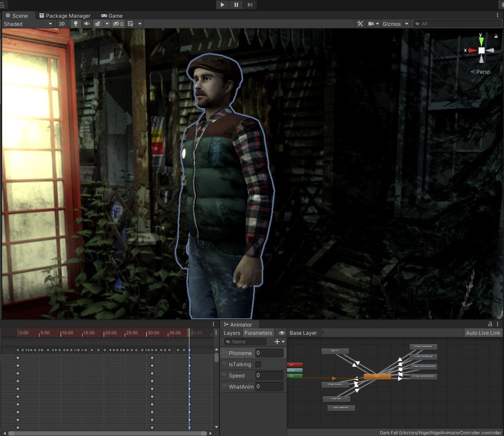504x436 pixels.
Task: Open the Animator panel kebab menu
Action: pyautogui.click(x=498, y=324)
